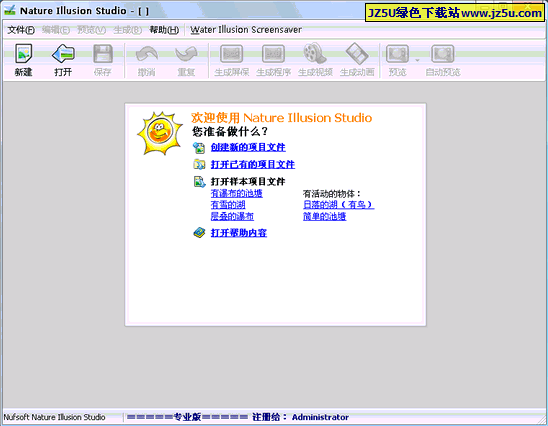Click the smiling sun mascot image
Image resolution: width=548 pixels, height=426 pixels.
tap(160, 133)
